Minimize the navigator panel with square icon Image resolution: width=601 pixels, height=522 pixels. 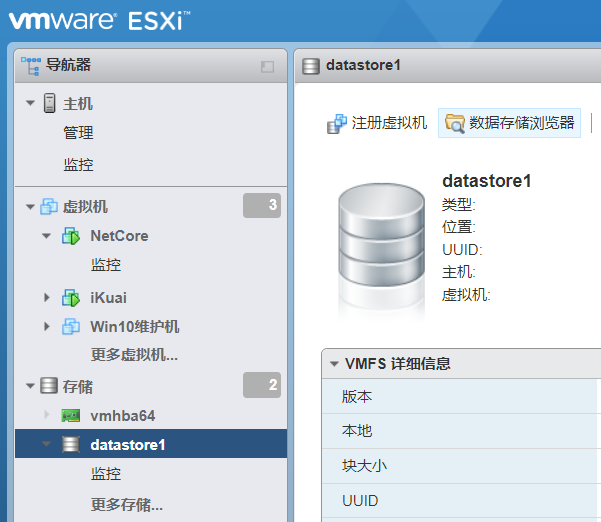[x=267, y=67]
